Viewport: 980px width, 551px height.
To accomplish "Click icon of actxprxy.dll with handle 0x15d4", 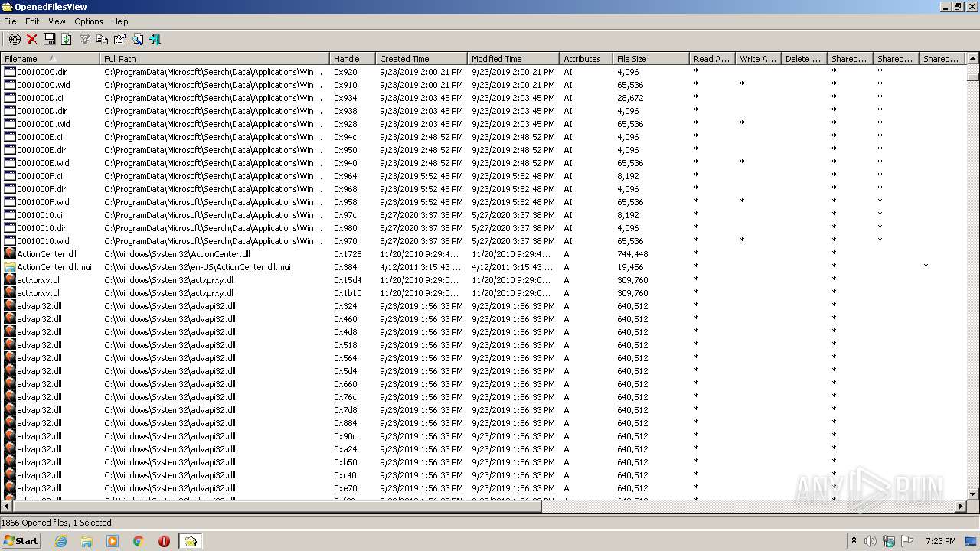I will tap(10, 280).
